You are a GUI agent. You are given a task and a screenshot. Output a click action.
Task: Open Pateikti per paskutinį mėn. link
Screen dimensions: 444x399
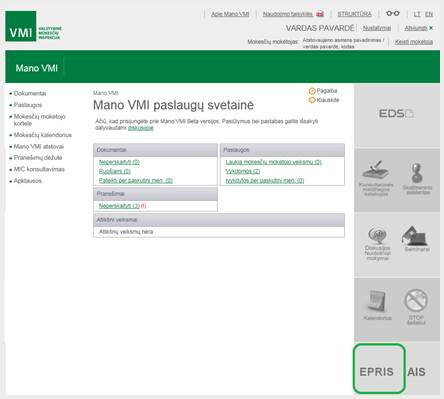[x=136, y=181]
